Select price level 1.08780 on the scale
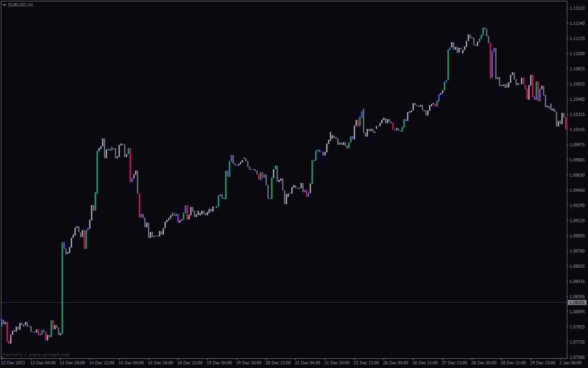Viewport: 588px width, 368px height. [x=577, y=251]
